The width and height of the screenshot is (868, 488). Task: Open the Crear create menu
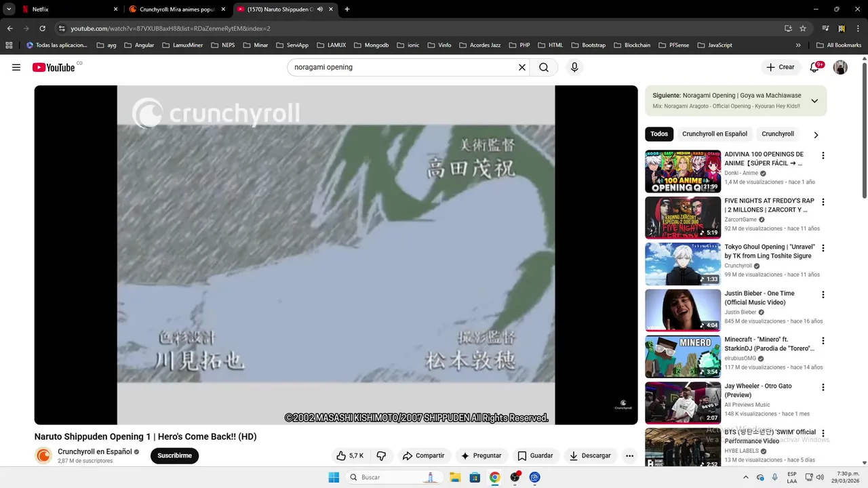pos(780,67)
